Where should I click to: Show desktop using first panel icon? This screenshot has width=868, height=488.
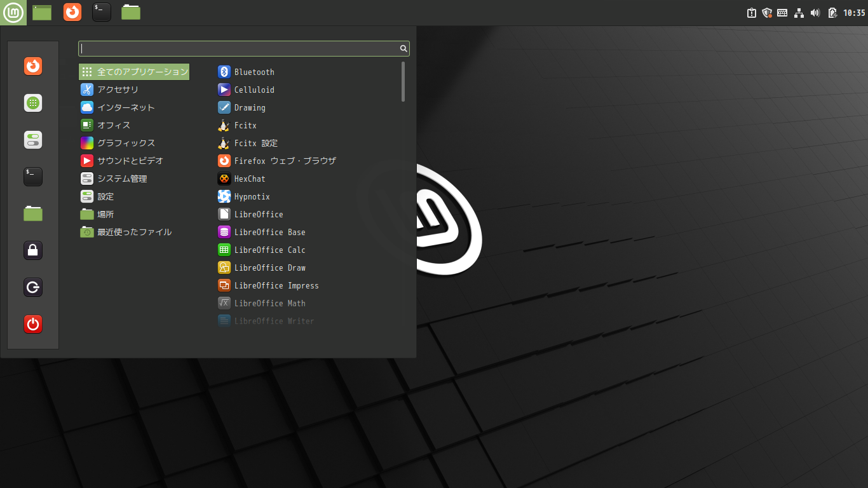click(x=42, y=12)
